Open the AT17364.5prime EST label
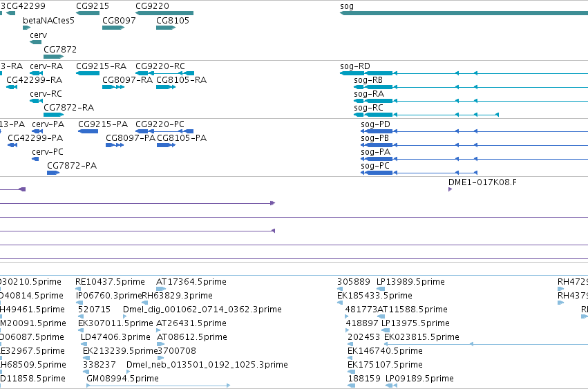Viewport: 588px width, 389px height. point(191,282)
